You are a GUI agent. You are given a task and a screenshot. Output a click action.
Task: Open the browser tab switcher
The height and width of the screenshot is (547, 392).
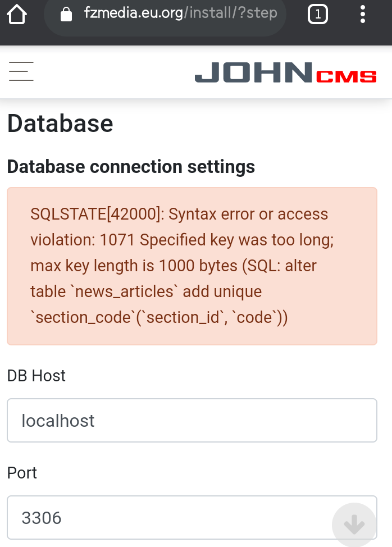(318, 14)
